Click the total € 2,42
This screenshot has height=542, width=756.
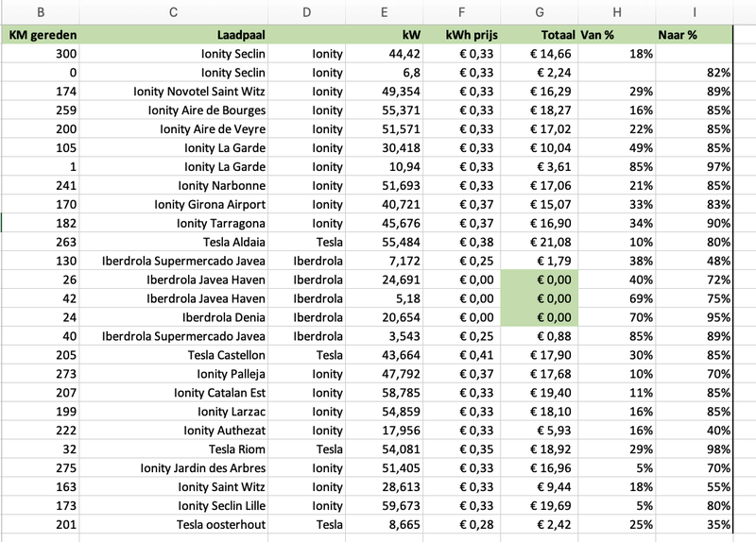click(540, 524)
